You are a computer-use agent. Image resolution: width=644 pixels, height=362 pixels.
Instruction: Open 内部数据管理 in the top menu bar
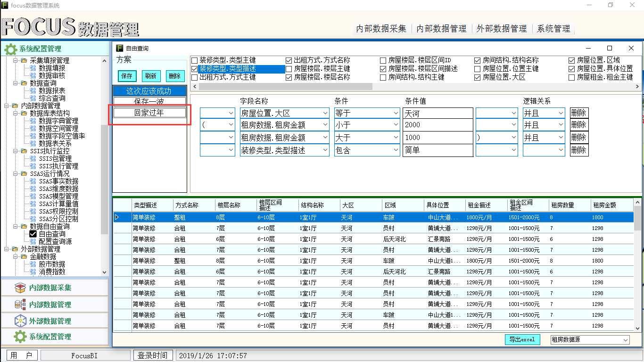point(442,29)
